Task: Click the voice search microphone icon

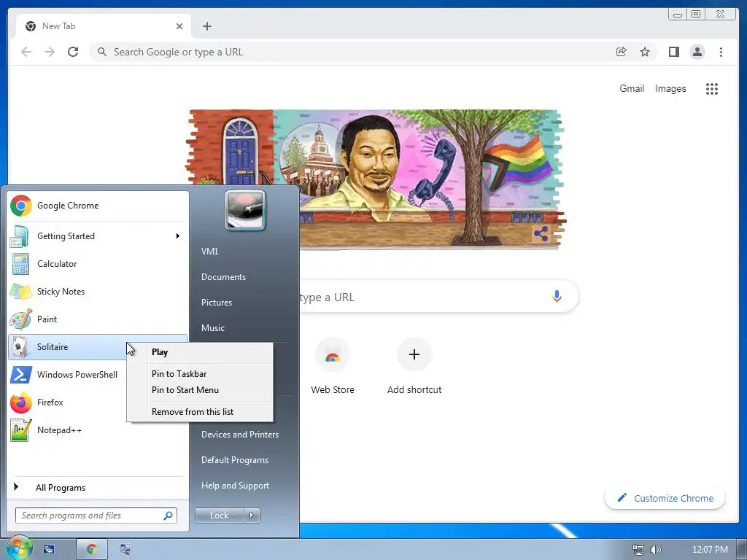Action: click(x=557, y=297)
